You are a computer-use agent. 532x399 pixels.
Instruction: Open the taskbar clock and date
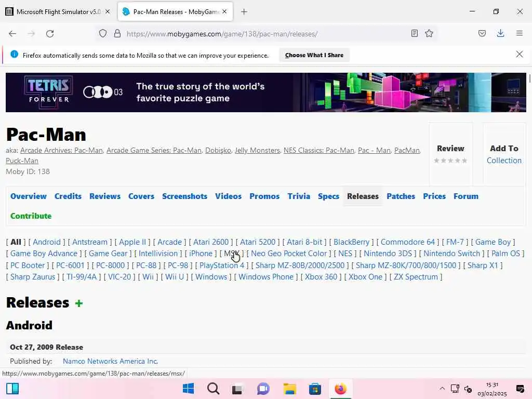point(492,389)
